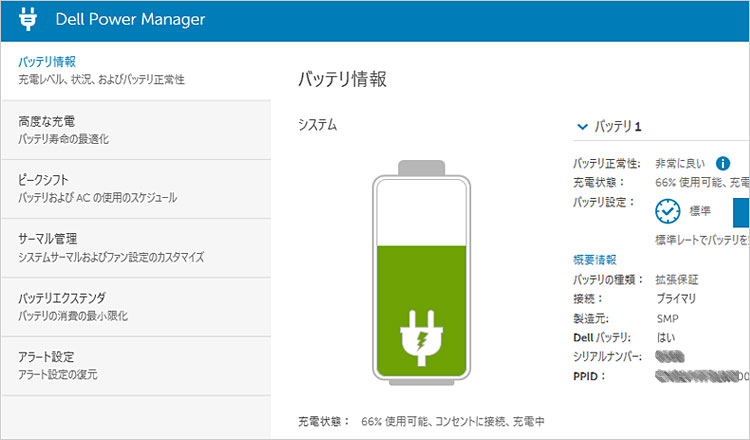750x440 pixels.
Task: Select the バッテリ情報 sidebar tab
Action: click(x=136, y=71)
